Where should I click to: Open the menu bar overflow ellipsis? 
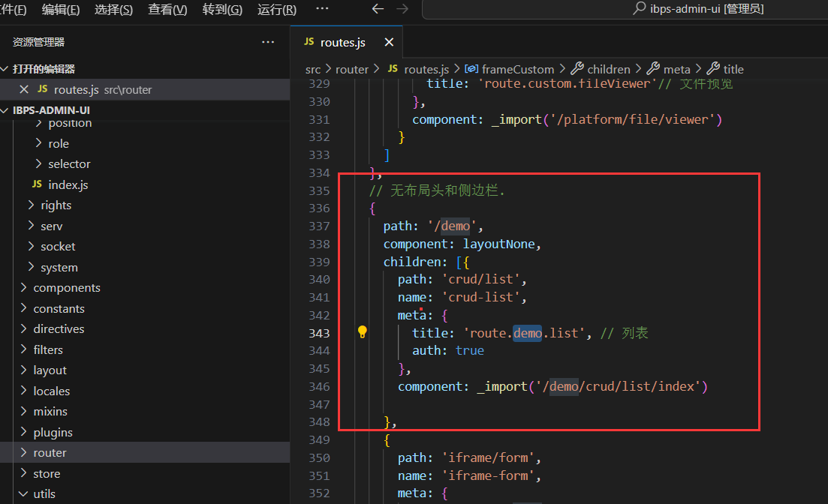322,9
